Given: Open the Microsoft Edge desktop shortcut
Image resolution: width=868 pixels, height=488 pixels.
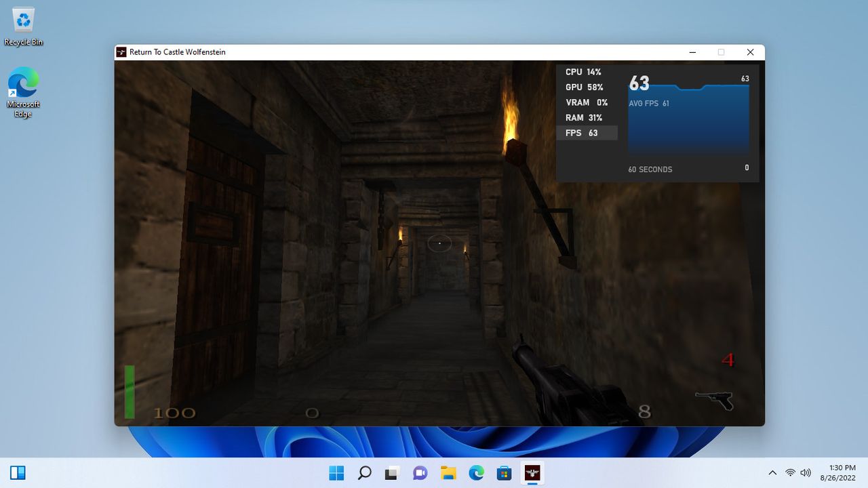Looking at the screenshot, I should (x=24, y=92).
